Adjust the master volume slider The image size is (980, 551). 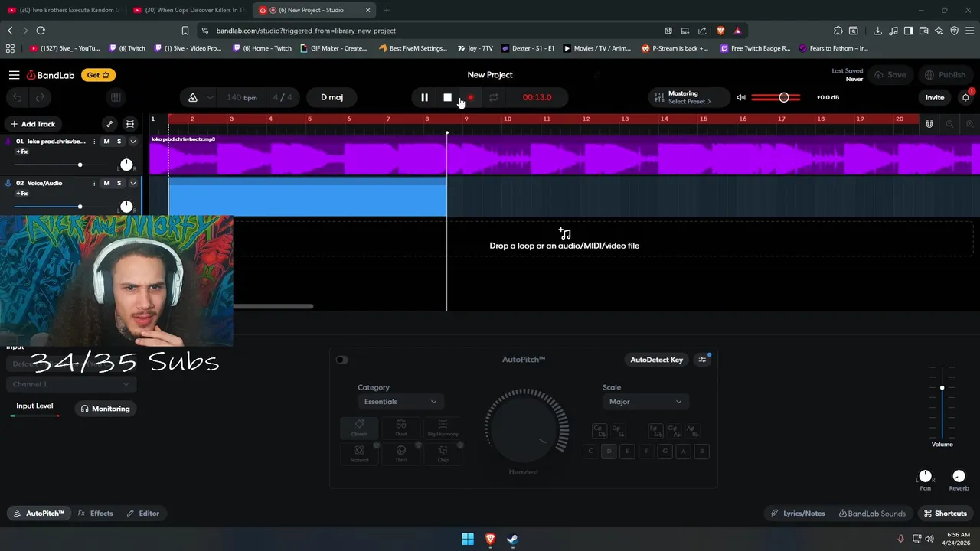[776, 97]
